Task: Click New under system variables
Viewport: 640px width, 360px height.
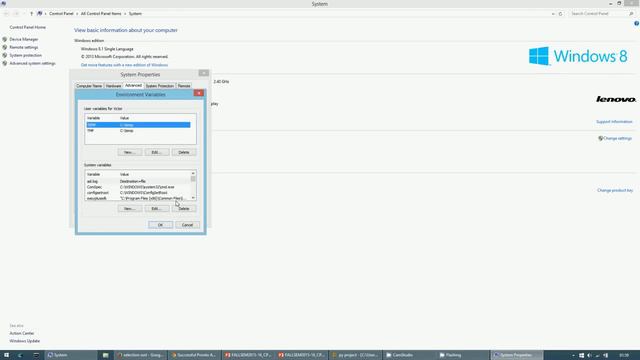Action: pos(130,209)
